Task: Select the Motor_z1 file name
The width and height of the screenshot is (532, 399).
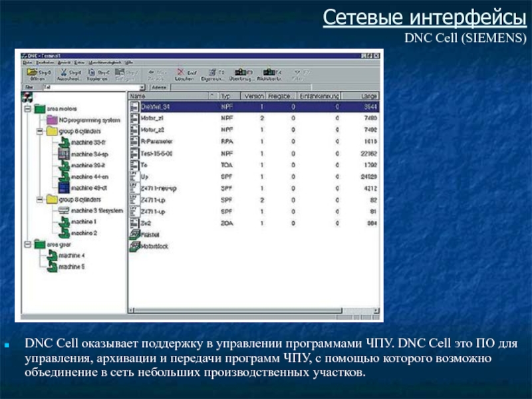Action: [x=152, y=118]
